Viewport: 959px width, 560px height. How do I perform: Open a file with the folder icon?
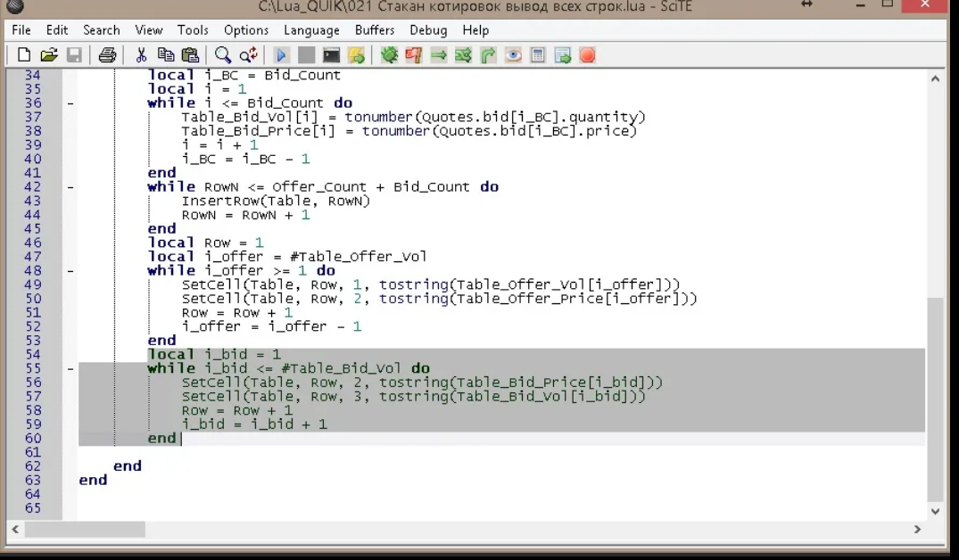[x=49, y=55]
